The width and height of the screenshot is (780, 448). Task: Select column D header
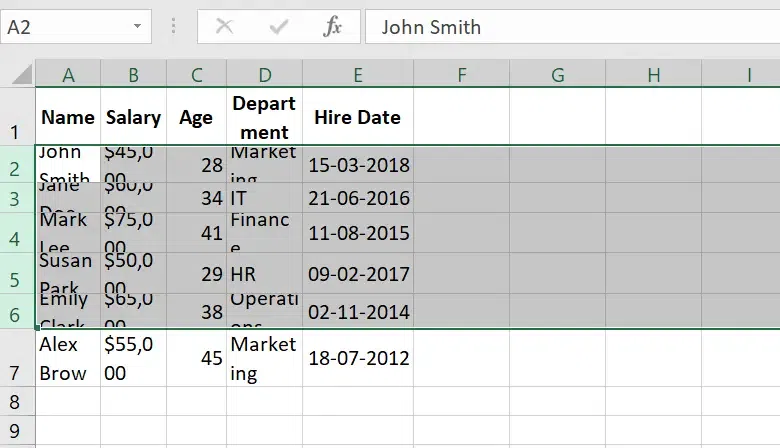(x=264, y=75)
